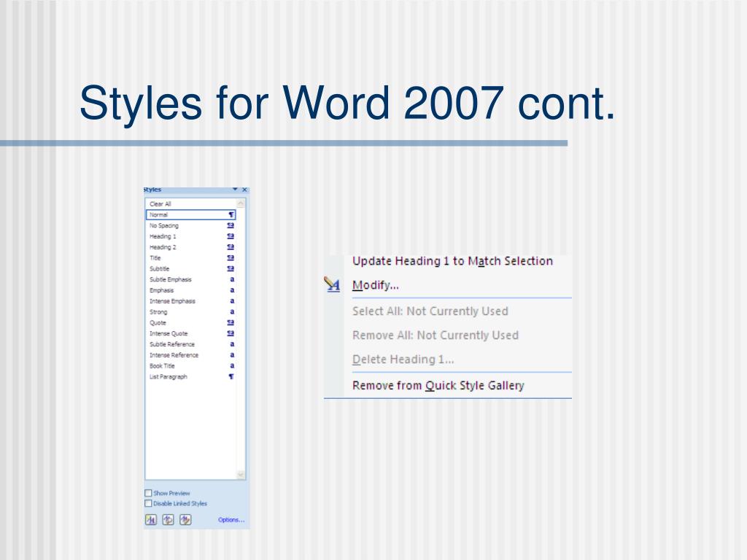Click the styles list scroll down arrow

[241, 474]
